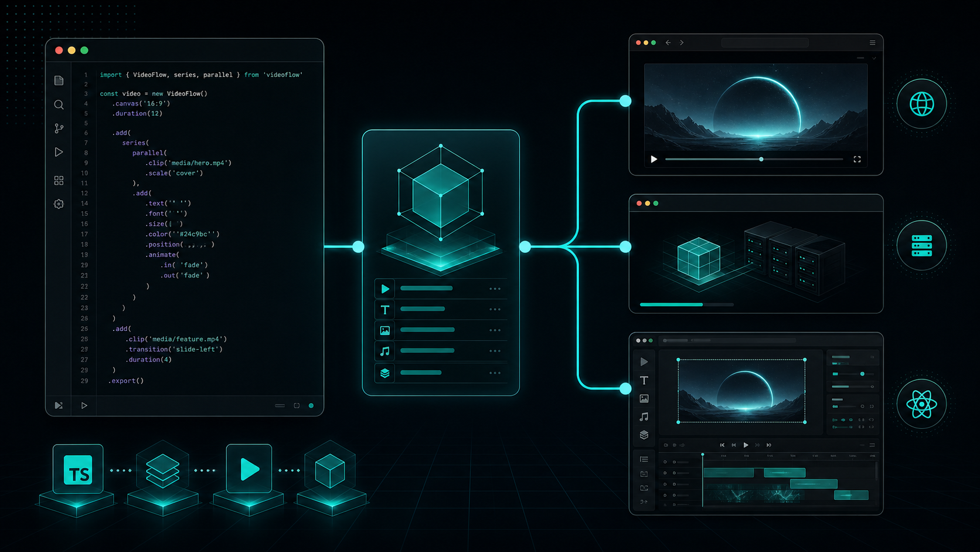Image resolution: width=980 pixels, height=552 pixels.
Task: Select the music note layer icon in center panel
Action: [385, 351]
